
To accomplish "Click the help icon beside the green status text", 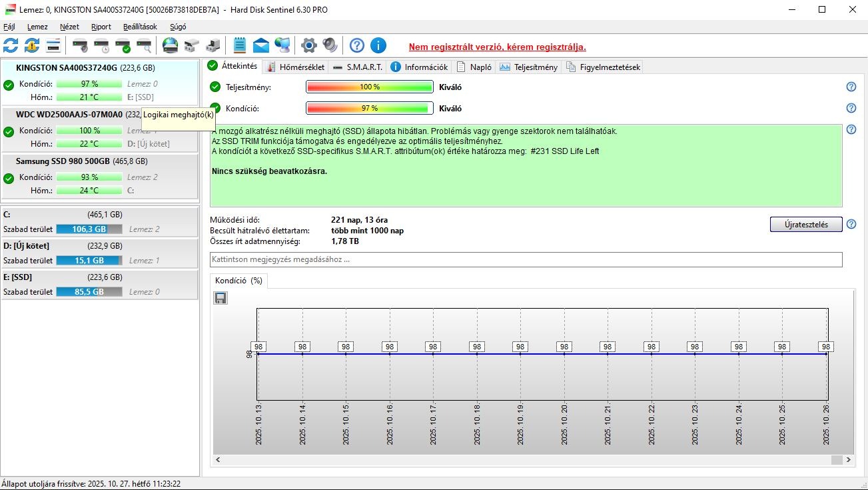I will [851, 129].
